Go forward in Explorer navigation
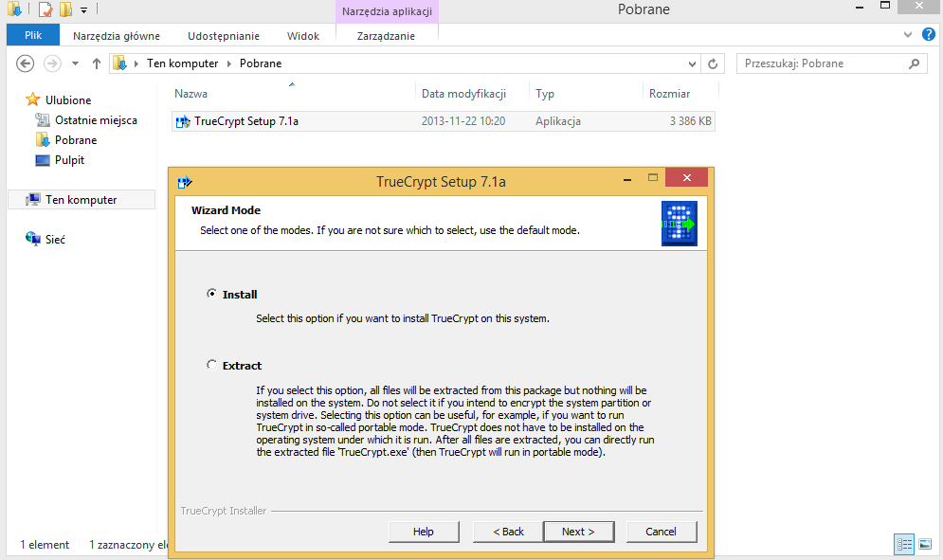Viewport: 943px width, 560px height. click(x=52, y=63)
